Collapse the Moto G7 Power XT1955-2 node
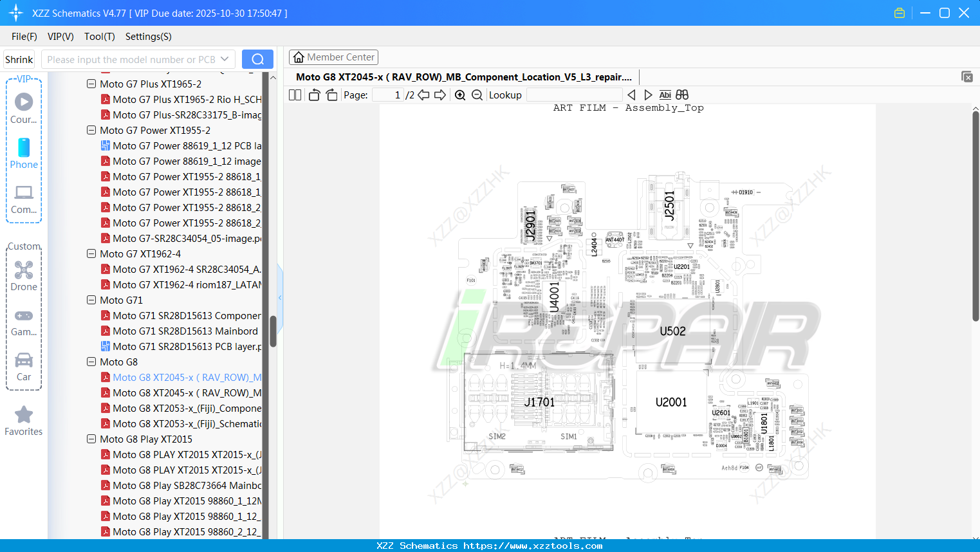This screenshot has width=980, height=552. 91,130
